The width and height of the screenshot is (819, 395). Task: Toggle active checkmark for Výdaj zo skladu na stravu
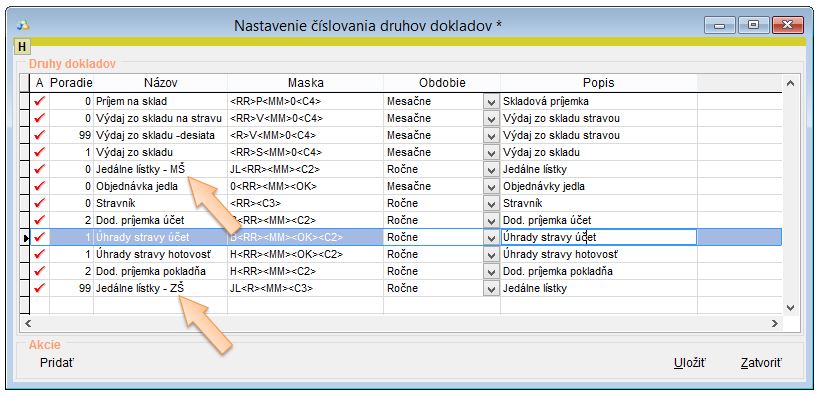[x=40, y=118]
